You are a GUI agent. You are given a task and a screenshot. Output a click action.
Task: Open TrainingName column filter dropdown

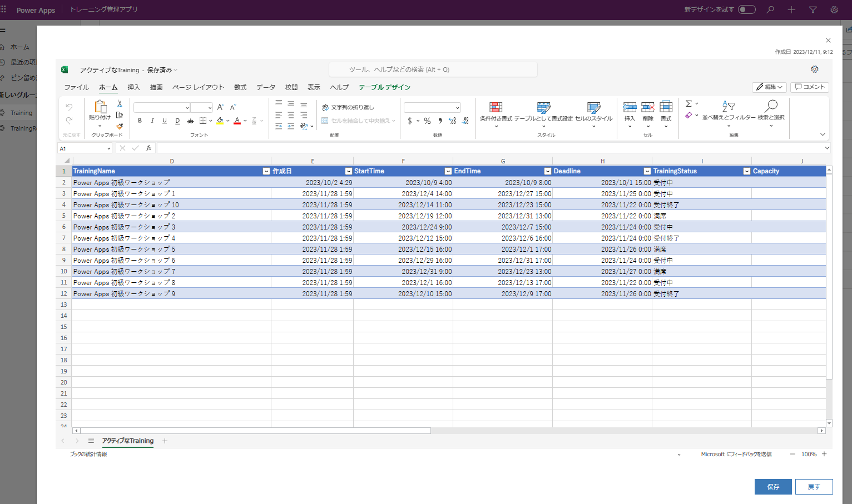(266, 171)
